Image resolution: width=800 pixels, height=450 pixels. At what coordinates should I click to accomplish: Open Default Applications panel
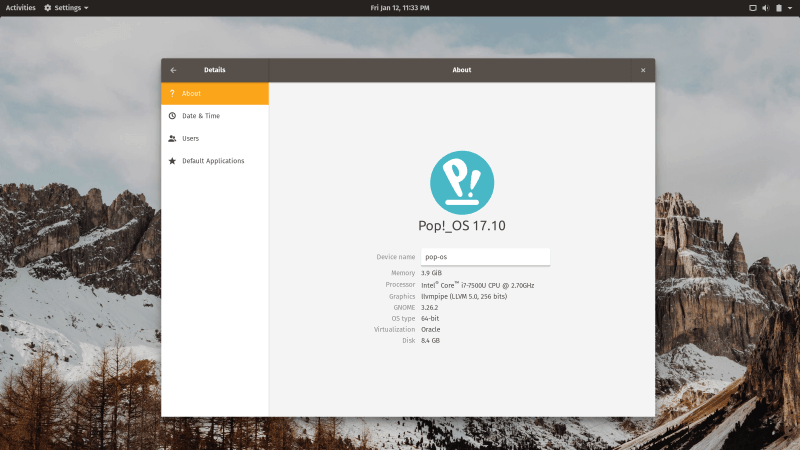215,161
